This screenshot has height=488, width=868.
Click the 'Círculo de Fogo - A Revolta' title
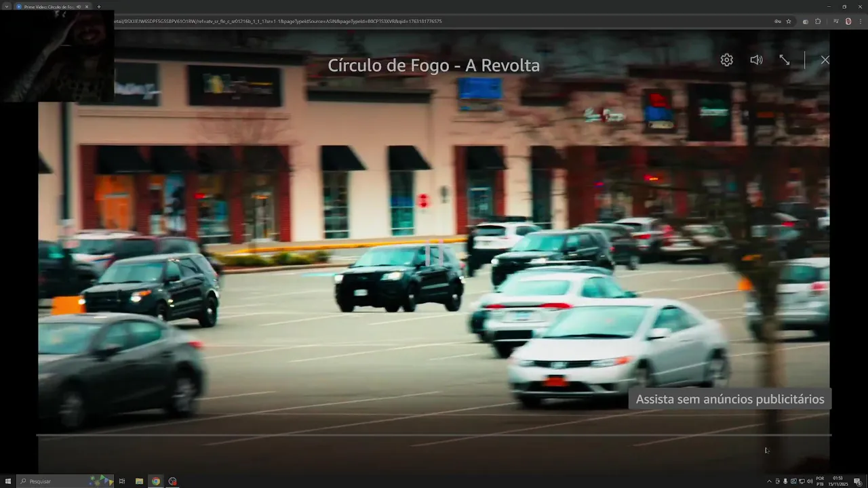(x=434, y=66)
